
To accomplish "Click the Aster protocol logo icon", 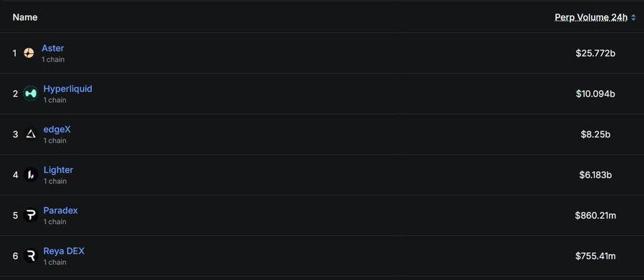I will [29, 53].
